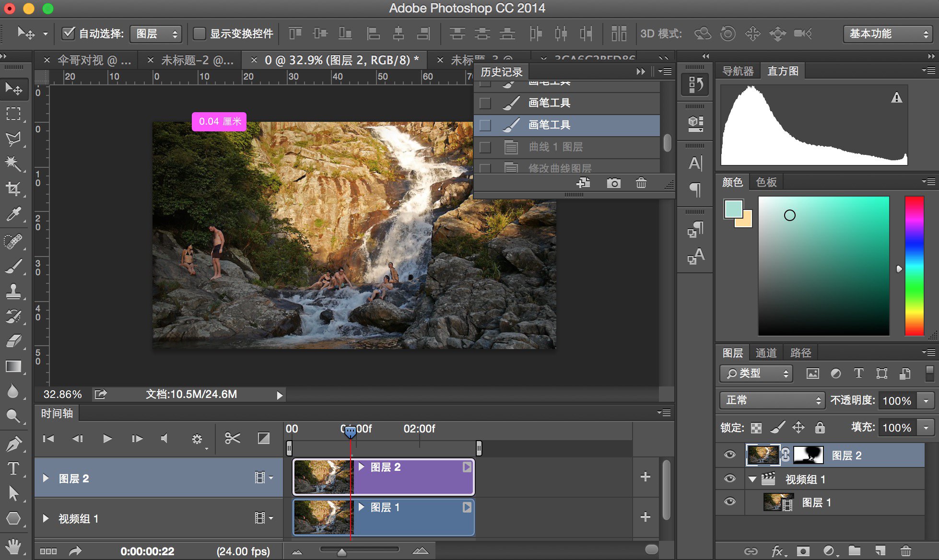Select the Zoom tool
This screenshot has width=939, height=560.
tap(13, 416)
